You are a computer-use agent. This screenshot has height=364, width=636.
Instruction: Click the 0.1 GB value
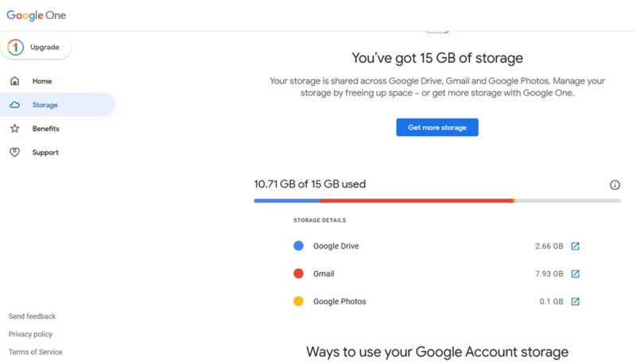(552, 301)
